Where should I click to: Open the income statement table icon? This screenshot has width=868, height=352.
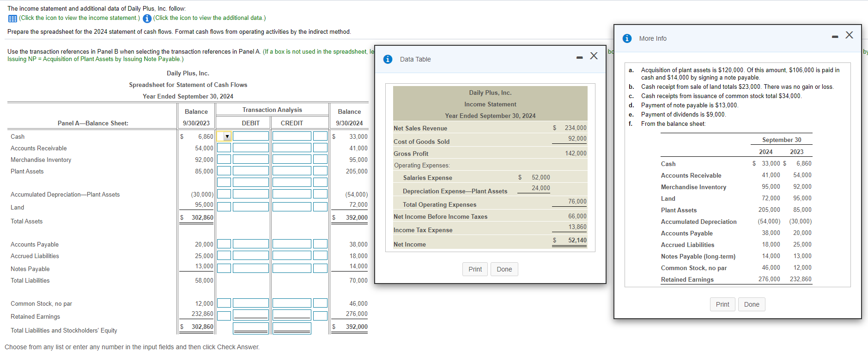(x=12, y=19)
